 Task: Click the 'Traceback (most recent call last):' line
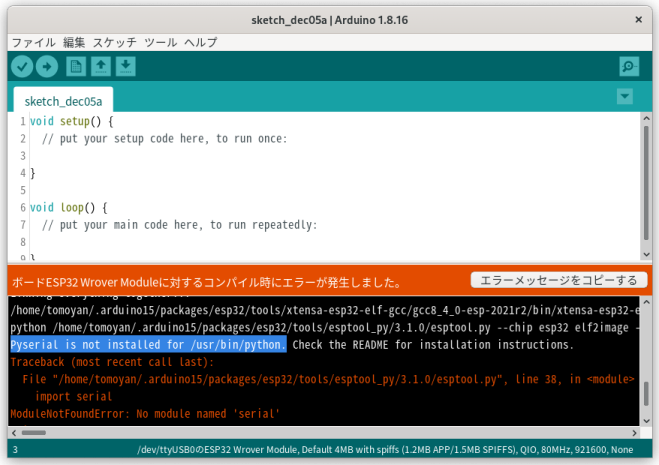(x=112, y=362)
